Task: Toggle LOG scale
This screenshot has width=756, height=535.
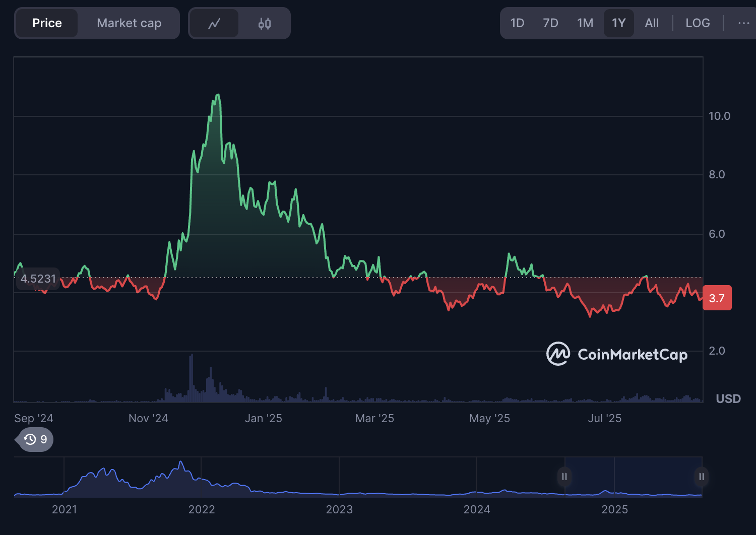Action: tap(698, 23)
